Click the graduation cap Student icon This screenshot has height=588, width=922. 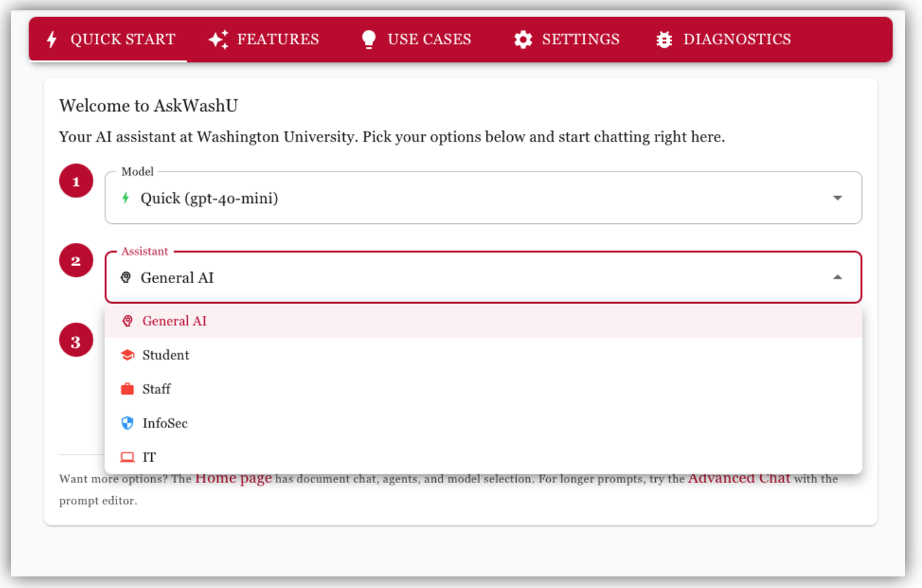click(127, 355)
